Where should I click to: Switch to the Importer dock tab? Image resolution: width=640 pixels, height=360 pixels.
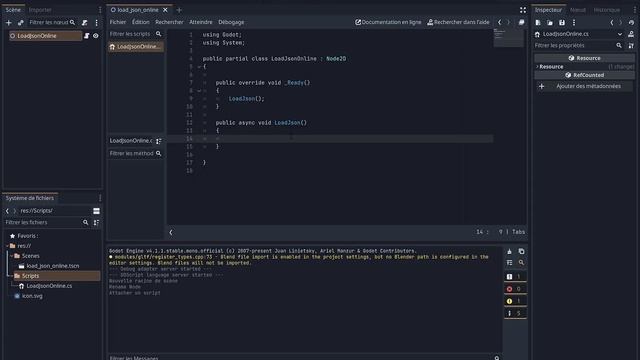tap(40, 10)
